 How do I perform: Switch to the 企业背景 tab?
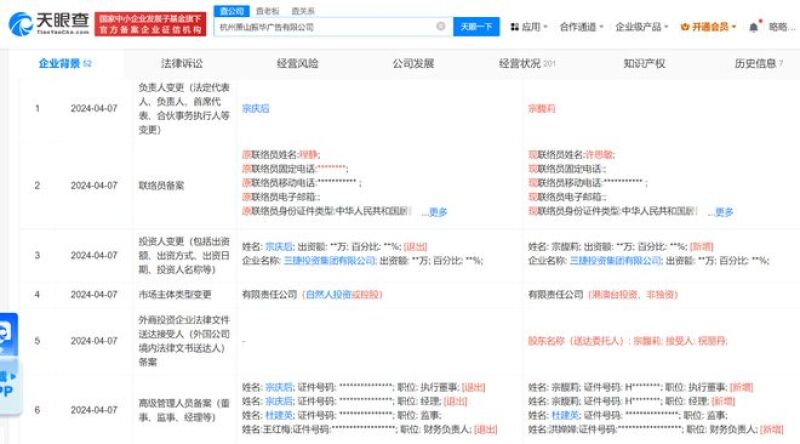click(65, 63)
